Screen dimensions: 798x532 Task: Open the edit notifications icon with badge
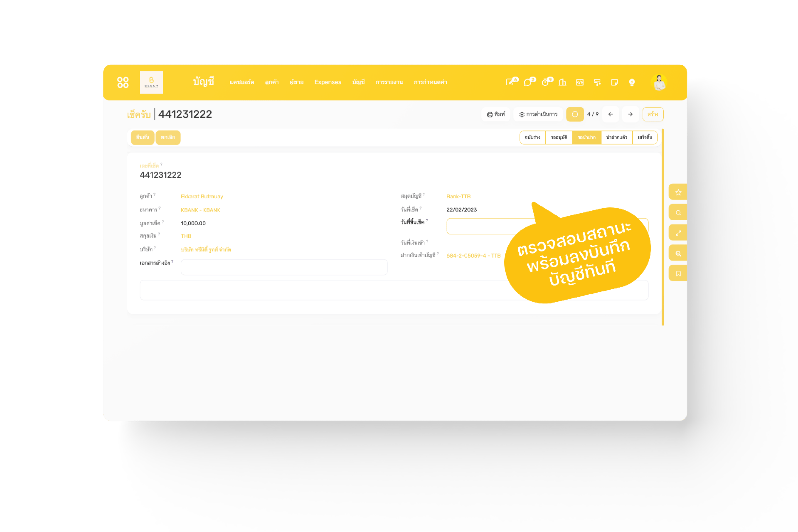pos(511,82)
